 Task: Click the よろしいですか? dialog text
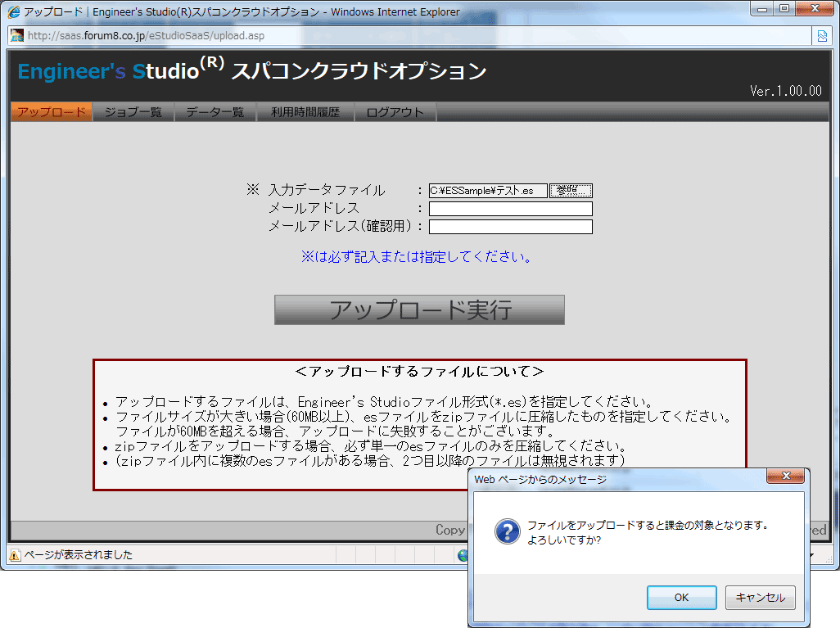564,540
